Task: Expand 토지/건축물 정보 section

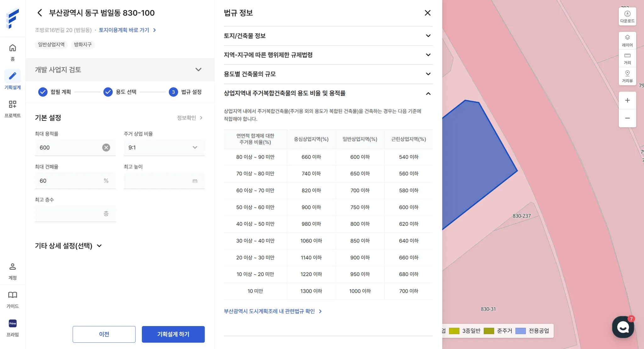Action: [x=328, y=36]
